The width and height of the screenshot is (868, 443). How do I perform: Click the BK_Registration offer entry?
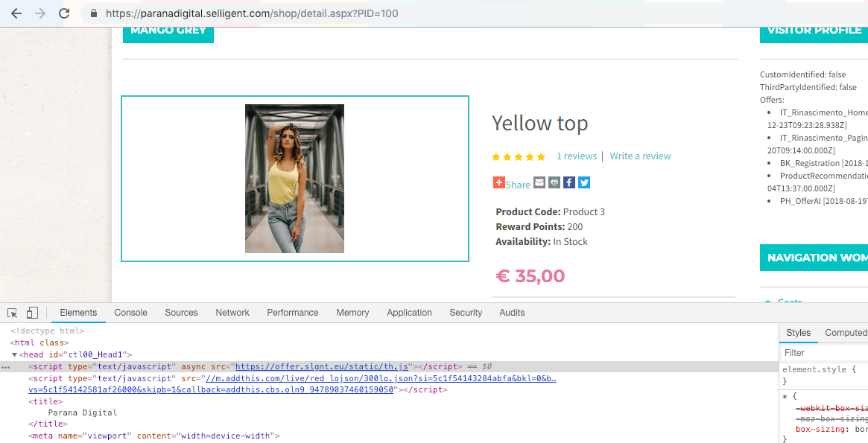point(824,163)
